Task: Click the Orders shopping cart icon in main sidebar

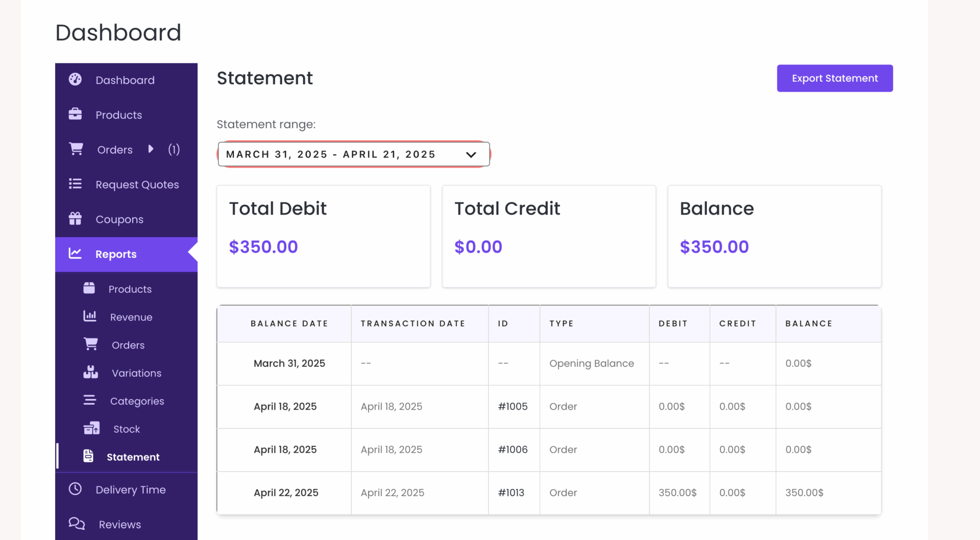Action: [76, 149]
